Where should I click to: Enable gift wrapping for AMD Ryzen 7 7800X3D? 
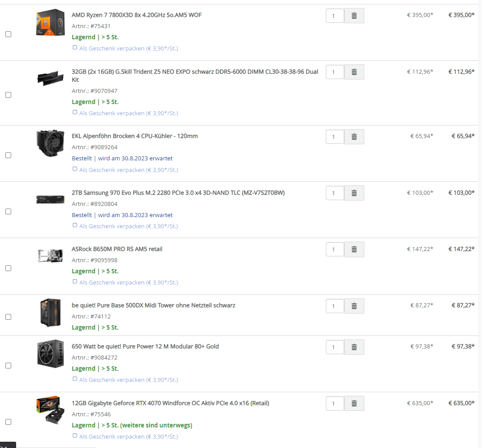point(75,48)
